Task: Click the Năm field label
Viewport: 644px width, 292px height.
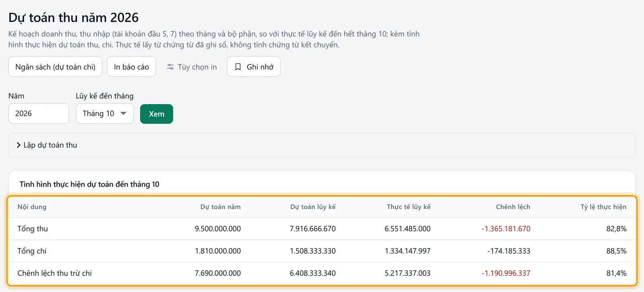Action: click(16, 96)
